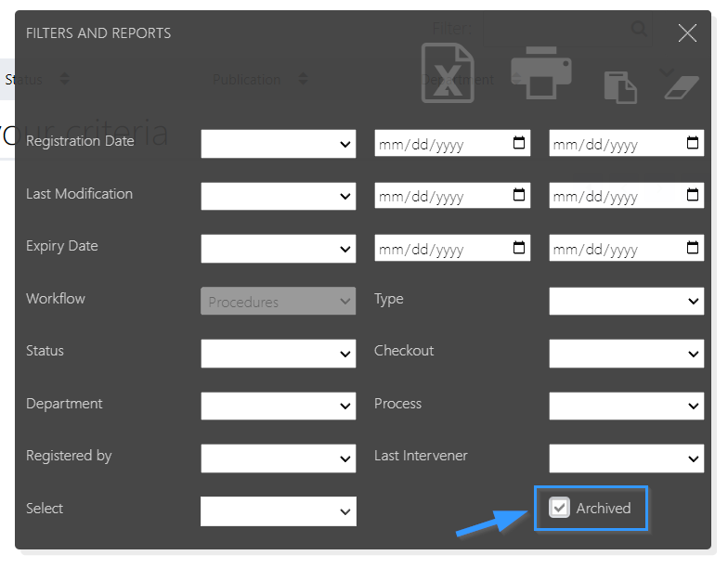Click Registration Date second date field

[626, 143]
